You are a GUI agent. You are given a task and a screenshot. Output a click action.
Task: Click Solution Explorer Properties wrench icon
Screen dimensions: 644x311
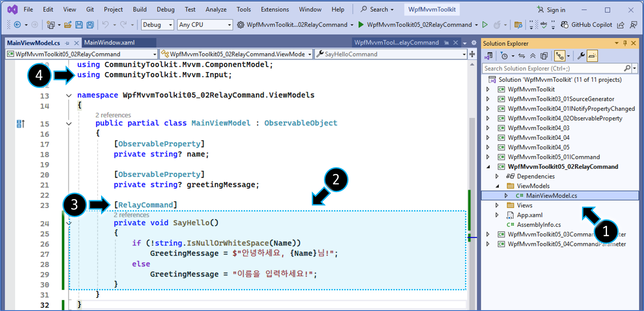point(580,56)
